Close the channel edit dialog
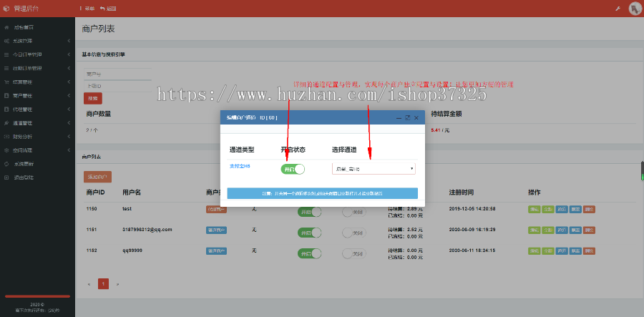Image resolution: width=644 pixels, height=317 pixels. (x=416, y=118)
